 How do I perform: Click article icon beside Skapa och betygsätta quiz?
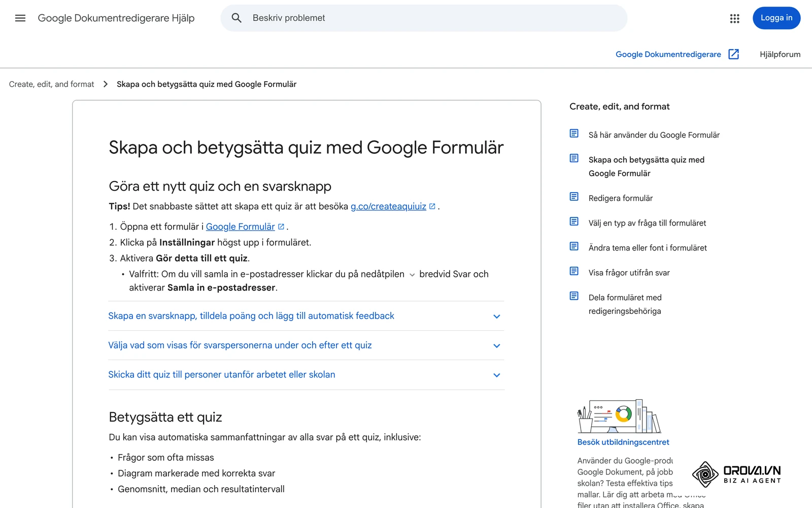pos(574,158)
